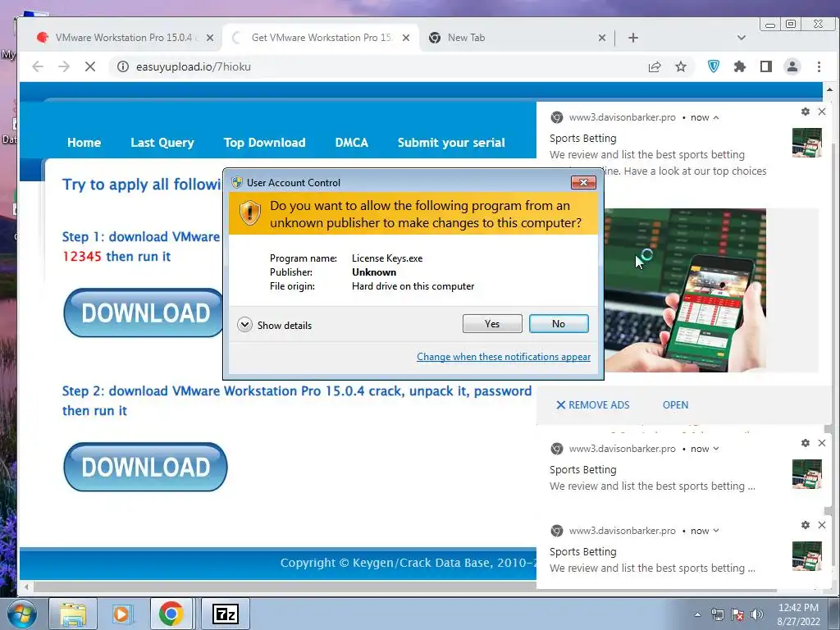Bookmark this page with star icon

pos(680,66)
